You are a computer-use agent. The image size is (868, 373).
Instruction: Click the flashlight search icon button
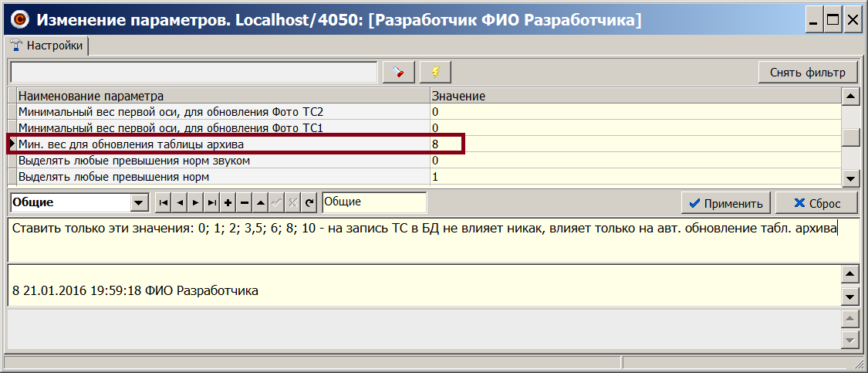[x=398, y=73]
